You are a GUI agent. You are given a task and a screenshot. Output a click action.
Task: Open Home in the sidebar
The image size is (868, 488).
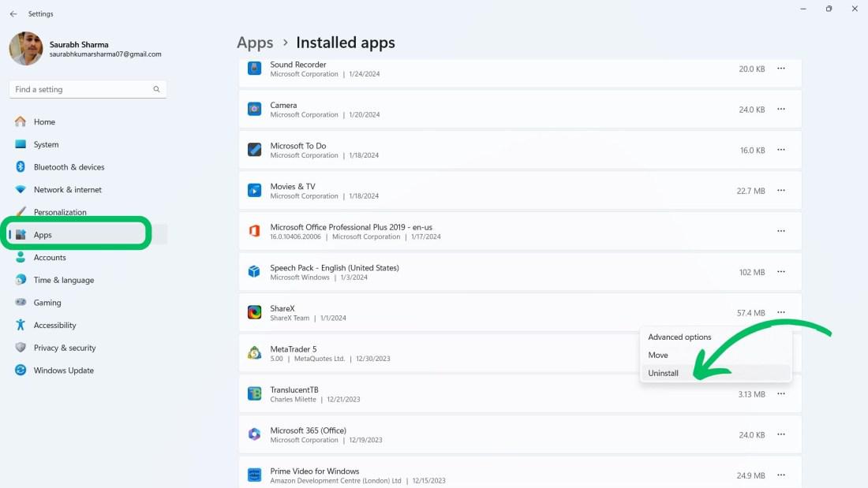click(88, 121)
